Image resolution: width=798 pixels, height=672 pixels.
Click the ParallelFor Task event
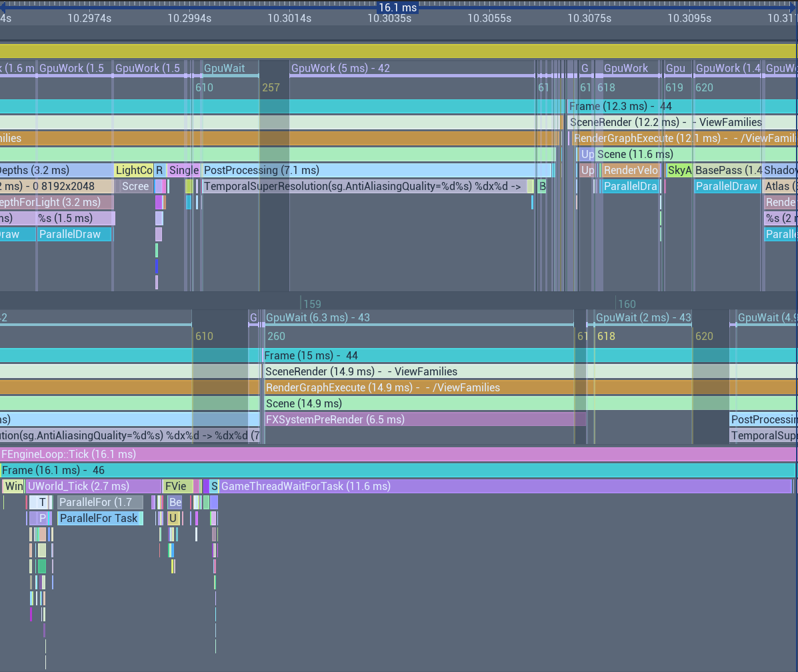click(x=99, y=518)
